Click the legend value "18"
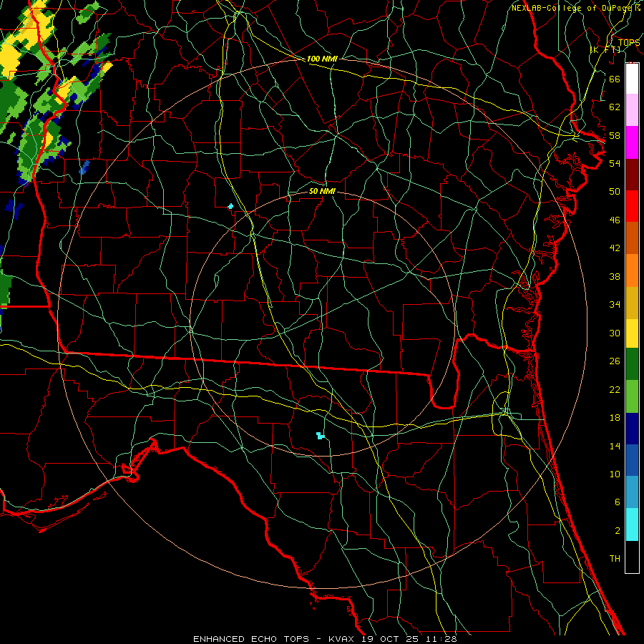The image size is (644, 644). click(x=615, y=418)
